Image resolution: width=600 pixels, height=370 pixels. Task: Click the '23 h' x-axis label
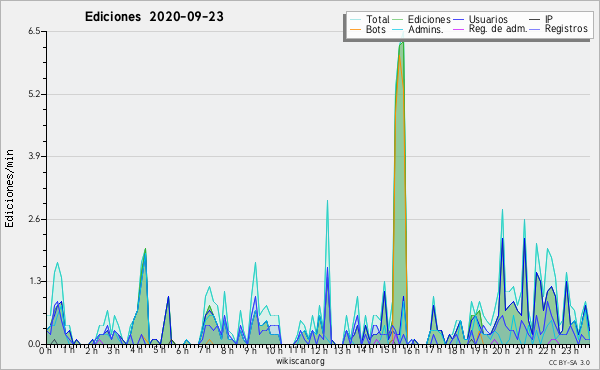tap(570, 350)
